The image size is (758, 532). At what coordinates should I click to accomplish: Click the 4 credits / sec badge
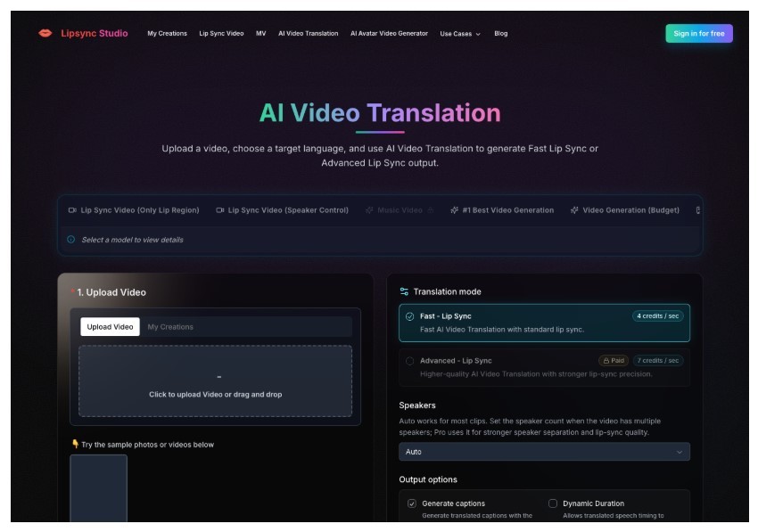coord(657,316)
